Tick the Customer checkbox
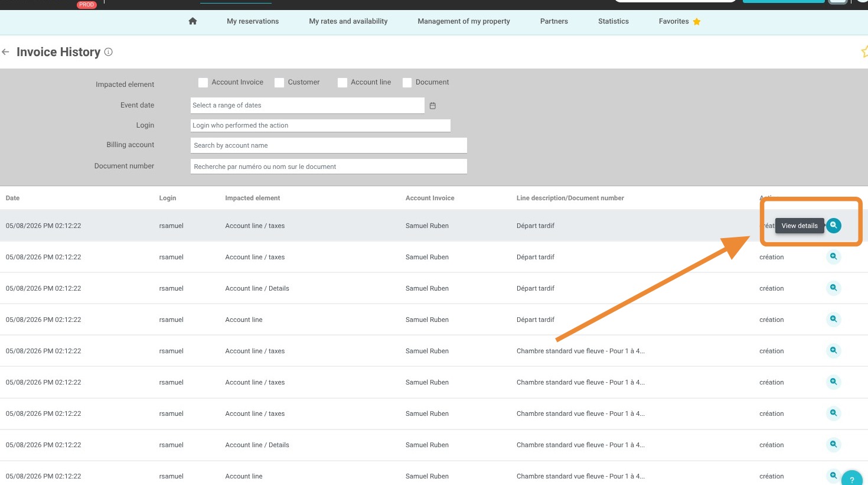 (279, 83)
